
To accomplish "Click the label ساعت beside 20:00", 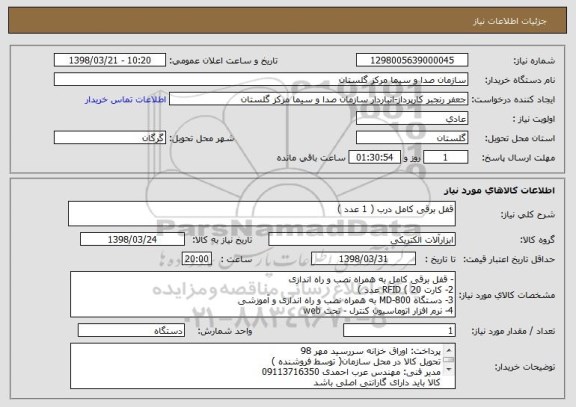I will point(237,259).
